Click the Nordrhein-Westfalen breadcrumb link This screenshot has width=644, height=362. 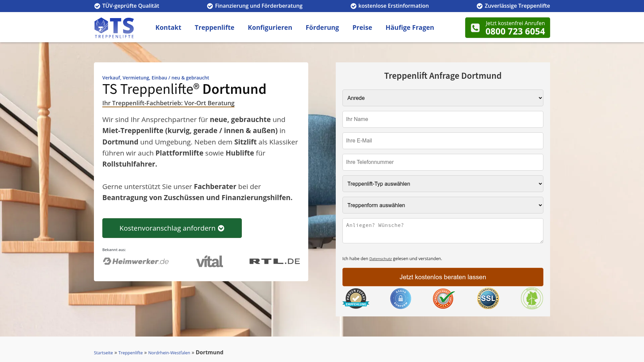point(169,353)
